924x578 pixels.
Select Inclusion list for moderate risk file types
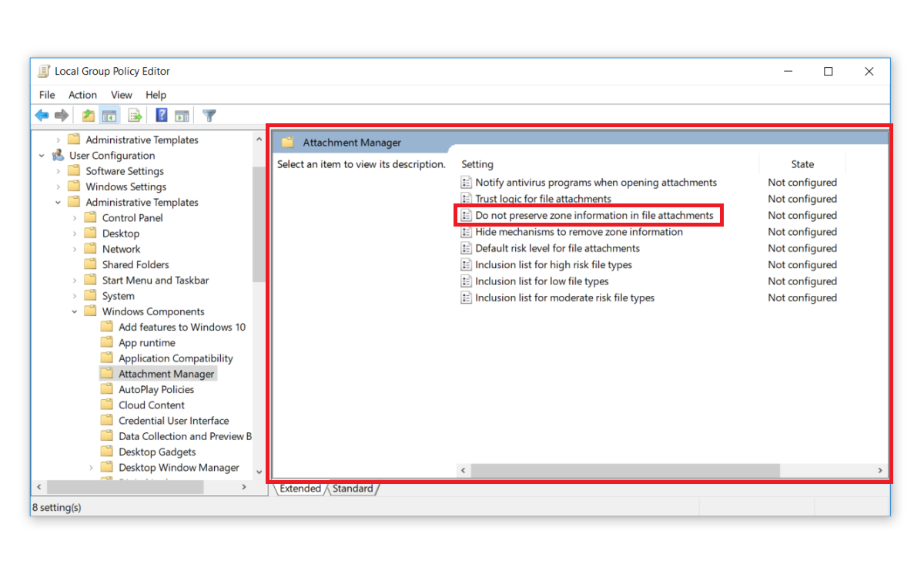[x=564, y=297]
